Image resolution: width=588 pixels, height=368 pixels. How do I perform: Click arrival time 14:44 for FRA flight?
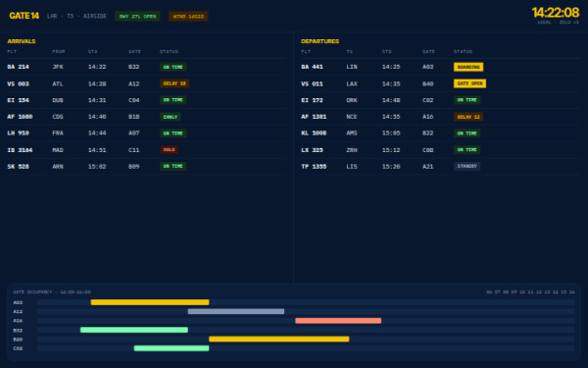click(x=97, y=133)
